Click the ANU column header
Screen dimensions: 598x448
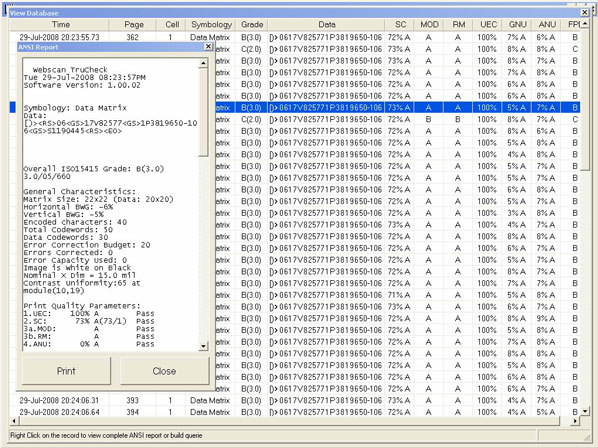pos(547,25)
